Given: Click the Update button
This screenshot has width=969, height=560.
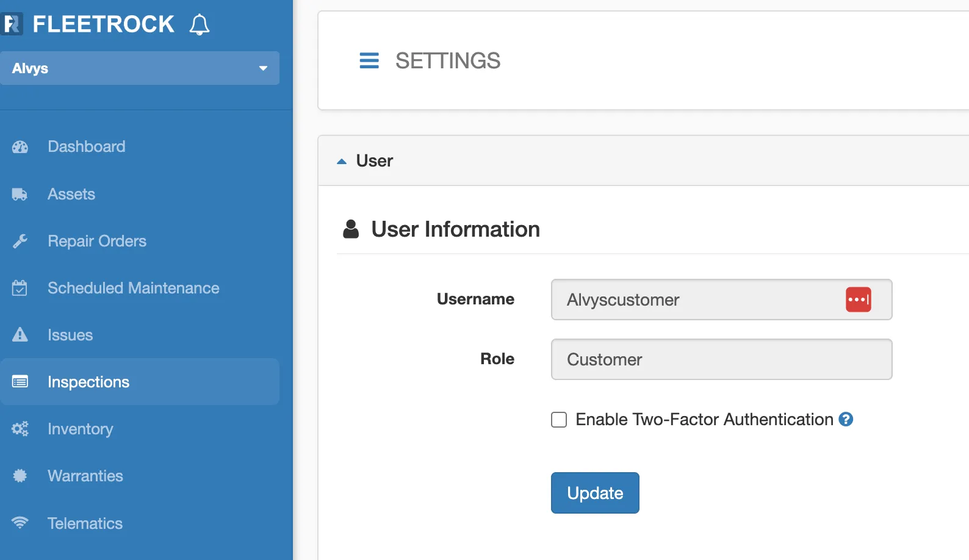Looking at the screenshot, I should point(595,493).
